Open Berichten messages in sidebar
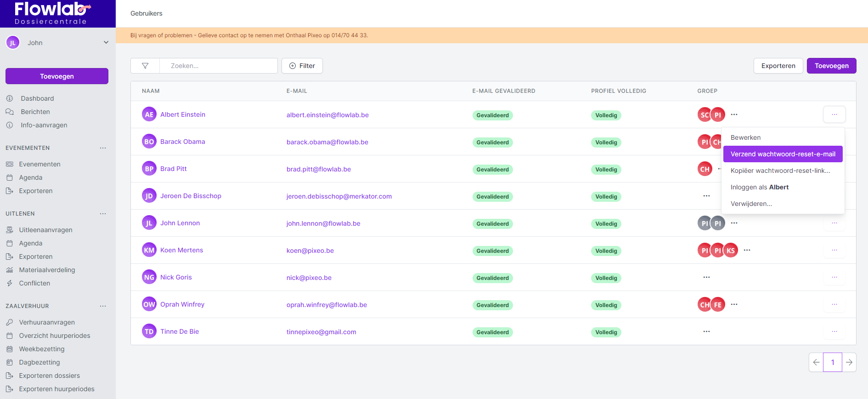The height and width of the screenshot is (399, 868). (x=35, y=112)
